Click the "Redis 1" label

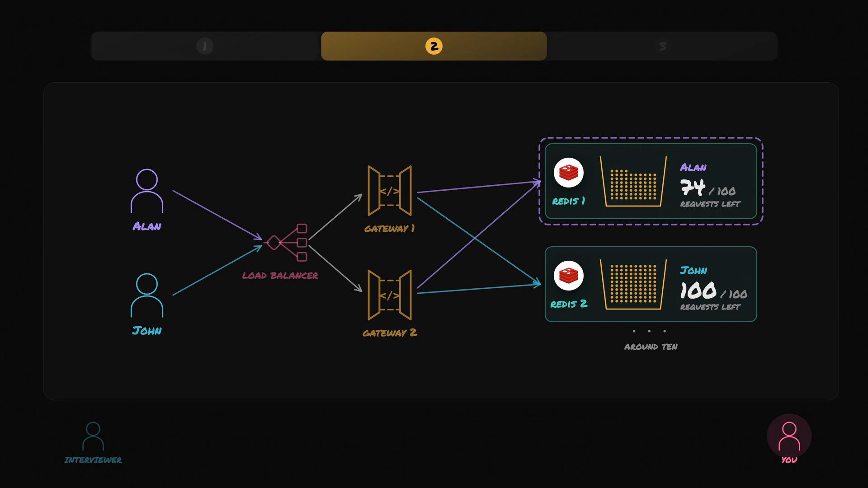(569, 201)
